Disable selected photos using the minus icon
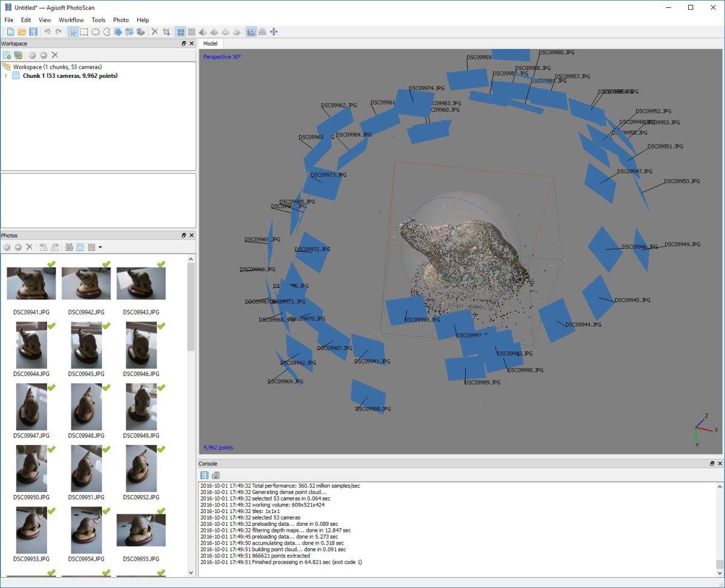 18,246
